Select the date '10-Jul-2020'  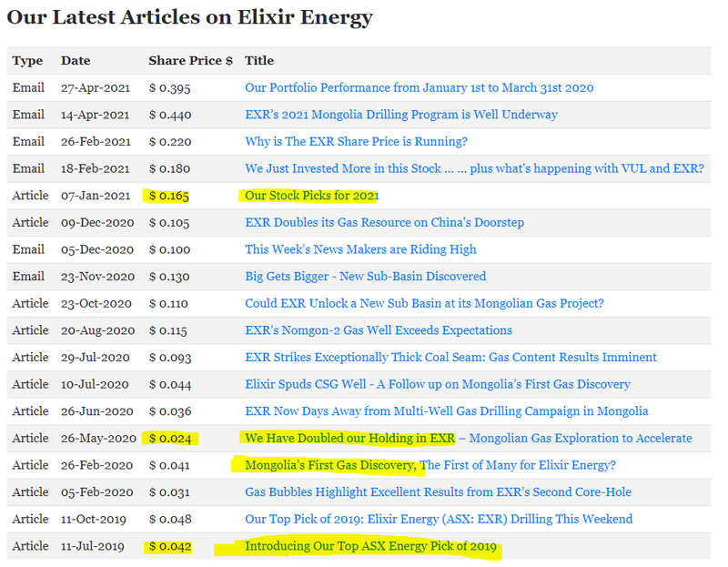point(96,384)
